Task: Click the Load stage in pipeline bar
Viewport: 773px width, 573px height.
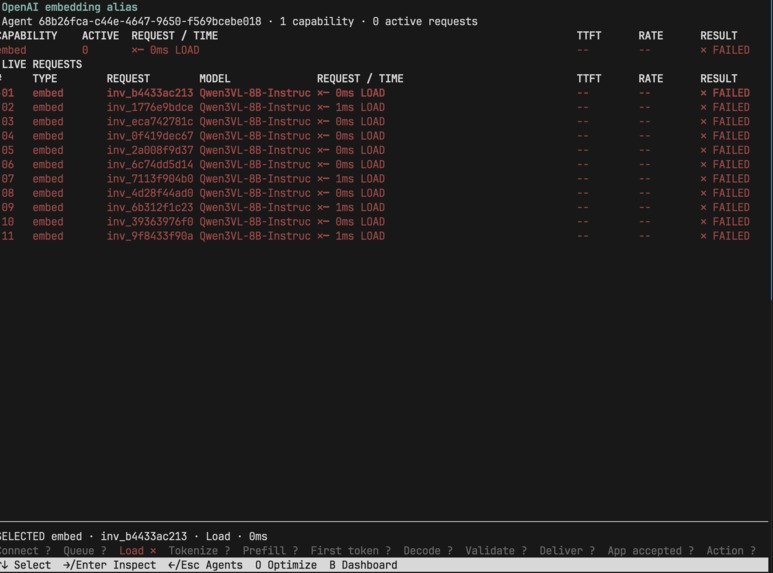Action: coord(138,550)
